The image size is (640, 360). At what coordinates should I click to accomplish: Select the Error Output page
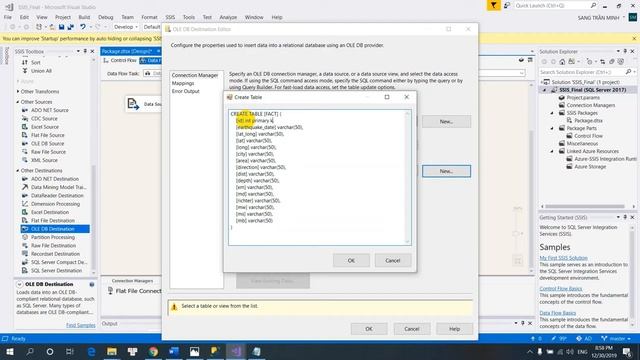pyautogui.click(x=185, y=91)
